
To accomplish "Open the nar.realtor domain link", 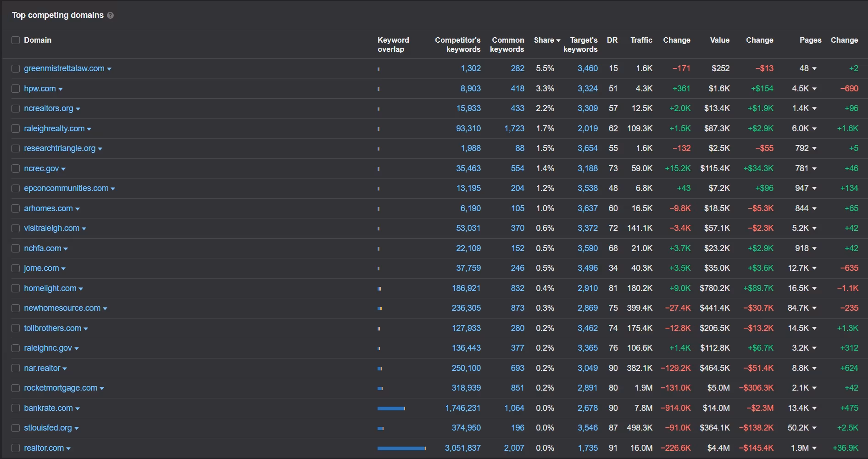I will coord(42,368).
